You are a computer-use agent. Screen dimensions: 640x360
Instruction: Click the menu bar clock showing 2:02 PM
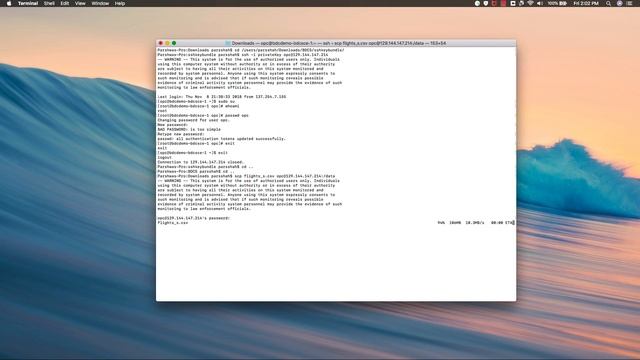point(586,3)
